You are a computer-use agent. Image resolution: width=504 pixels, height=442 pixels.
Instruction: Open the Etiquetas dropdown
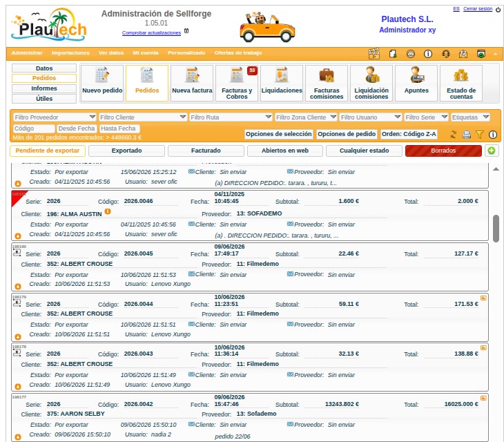(x=470, y=117)
